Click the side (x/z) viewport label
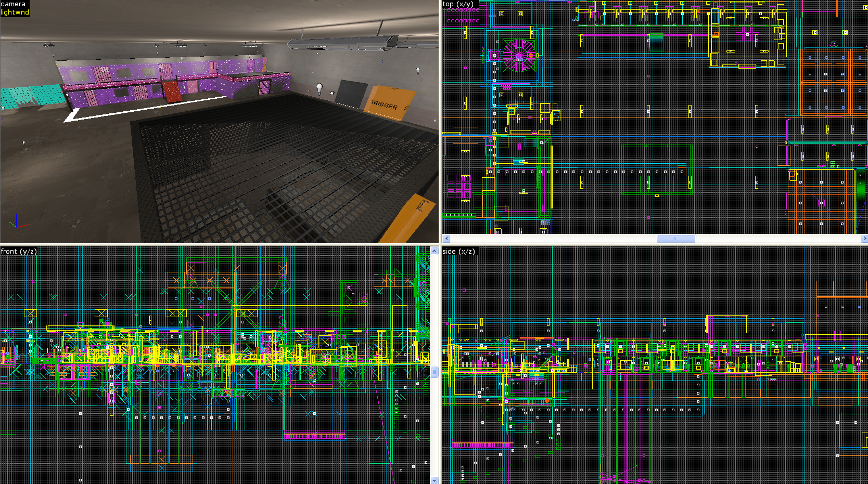Image resolution: width=868 pixels, height=484 pixels. pos(458,252)
